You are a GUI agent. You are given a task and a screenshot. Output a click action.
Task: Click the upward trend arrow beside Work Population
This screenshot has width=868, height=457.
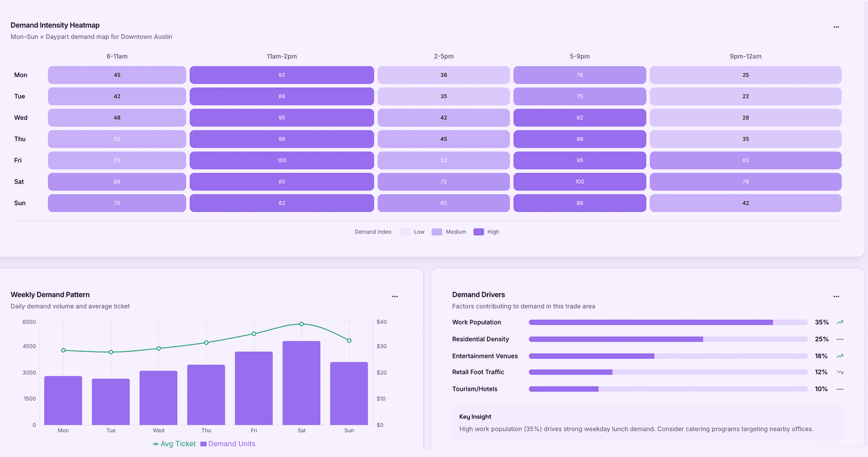841,322
